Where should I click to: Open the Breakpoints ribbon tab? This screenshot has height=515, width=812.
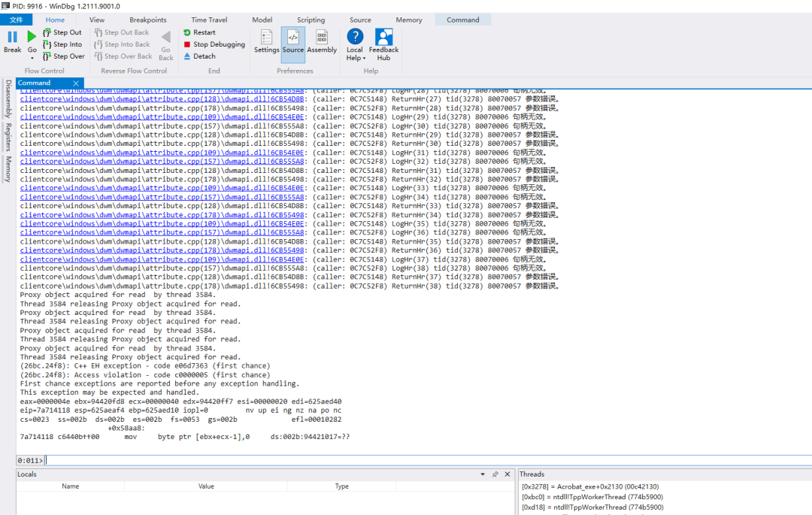pos(148,20)
